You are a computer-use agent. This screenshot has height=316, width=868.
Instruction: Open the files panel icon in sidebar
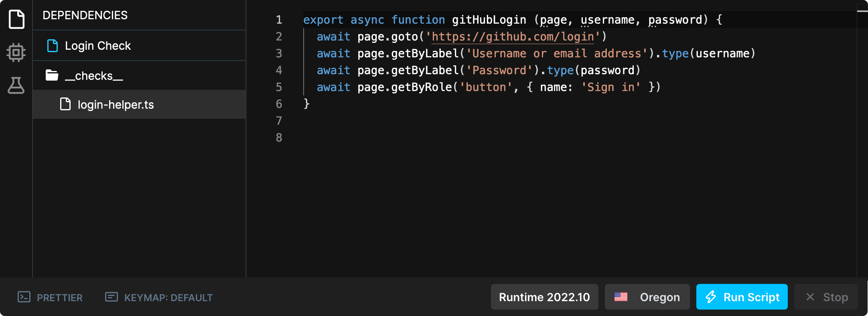coord(16,19)
